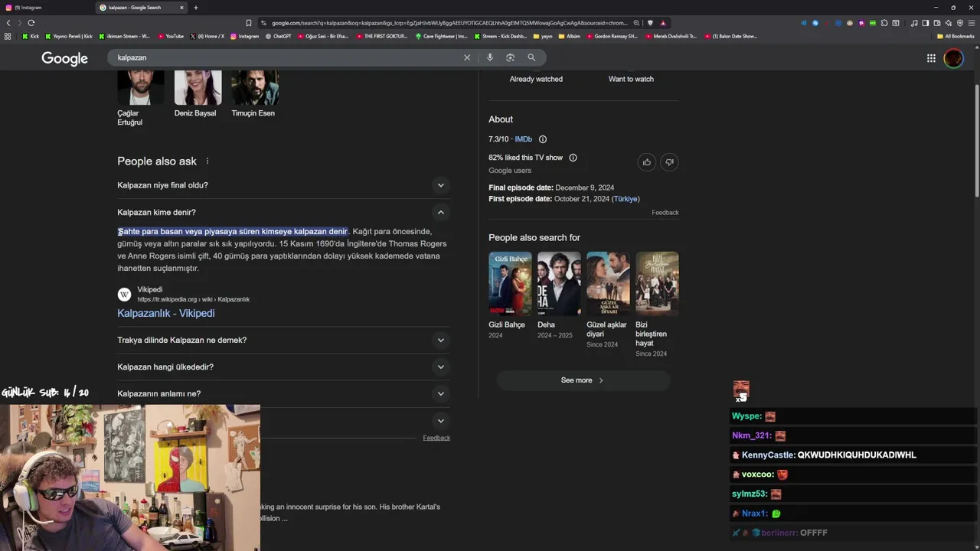Click the 'Google users' text
This screenshot has height=551, width=980.
510,171
